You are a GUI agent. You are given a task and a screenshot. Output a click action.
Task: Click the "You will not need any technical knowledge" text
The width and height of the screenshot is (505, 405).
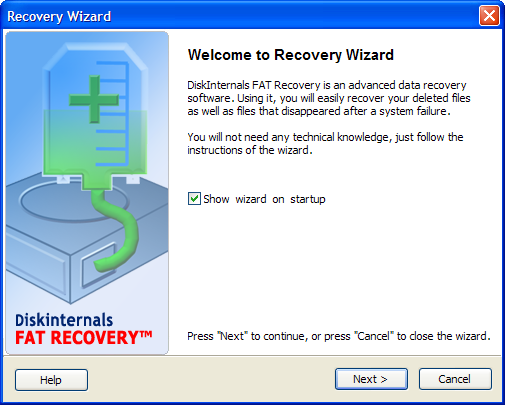point(289,137)
